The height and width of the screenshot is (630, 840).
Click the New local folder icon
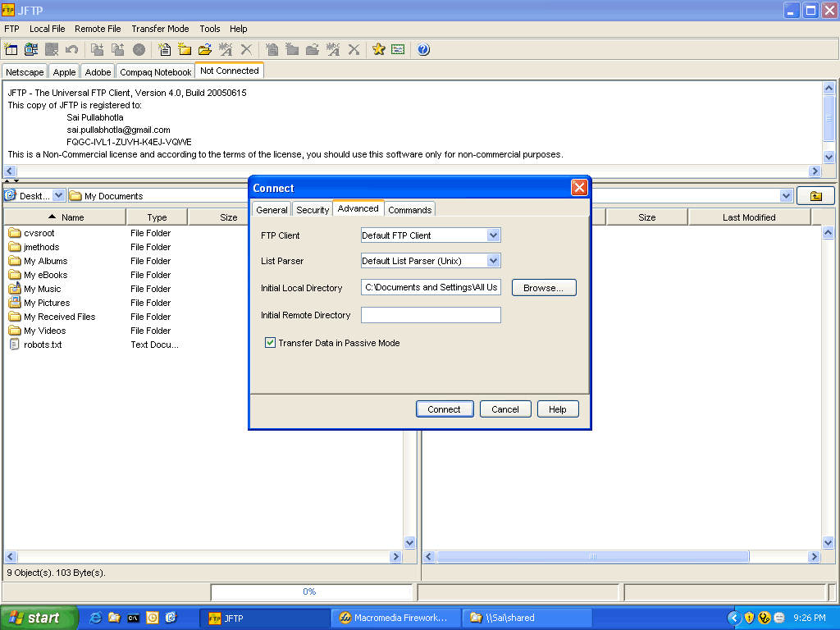tap(185, 50)
